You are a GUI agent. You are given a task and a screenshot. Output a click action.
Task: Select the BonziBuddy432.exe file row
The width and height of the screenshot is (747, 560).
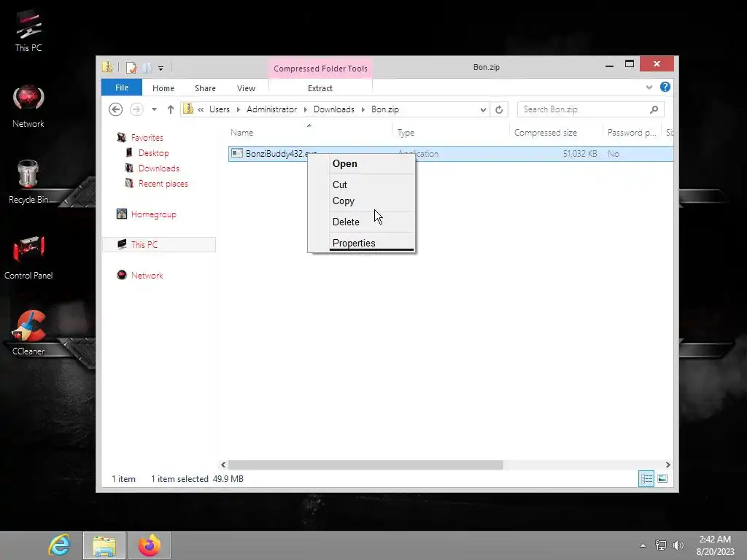451,154
